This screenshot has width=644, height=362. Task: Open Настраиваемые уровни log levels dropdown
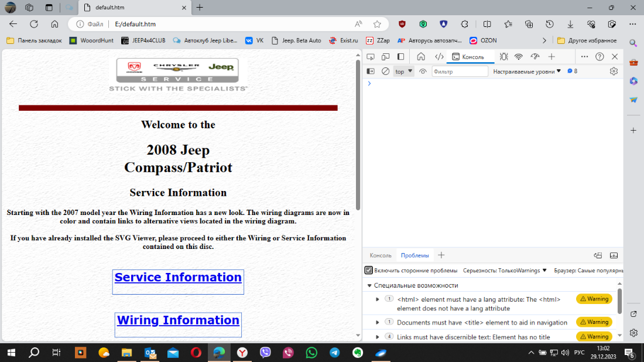coord(527,71)
